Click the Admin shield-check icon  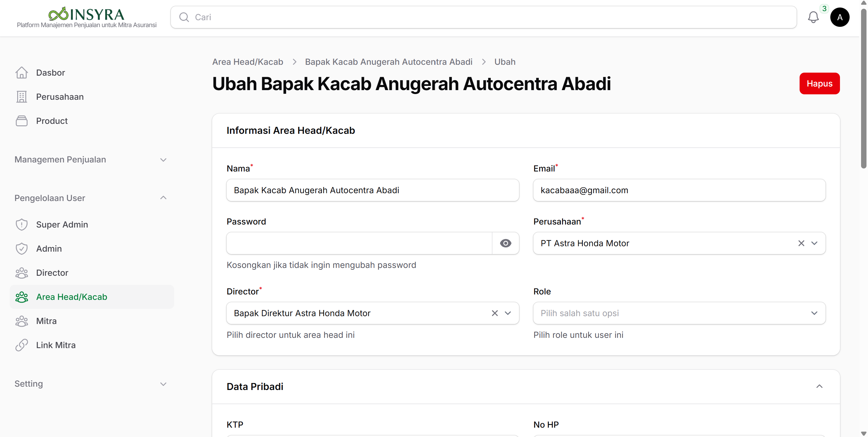[x=22, y=249]
